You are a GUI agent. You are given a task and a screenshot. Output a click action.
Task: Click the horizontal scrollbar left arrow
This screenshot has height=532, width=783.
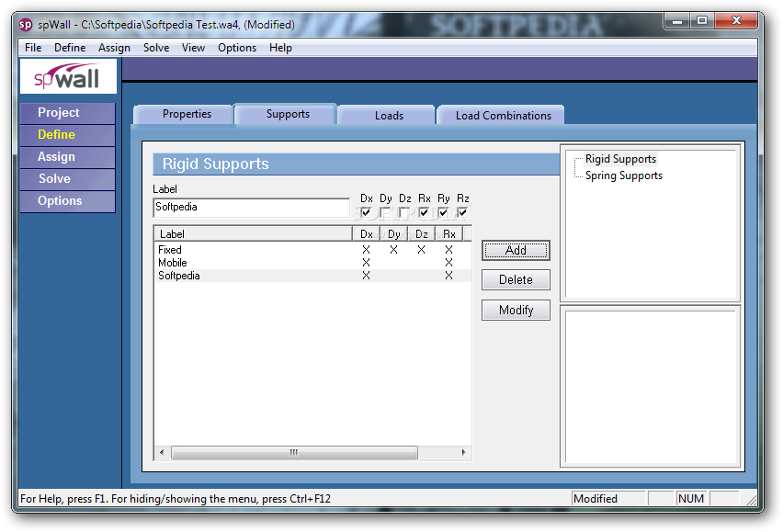[x=162, y=453]
